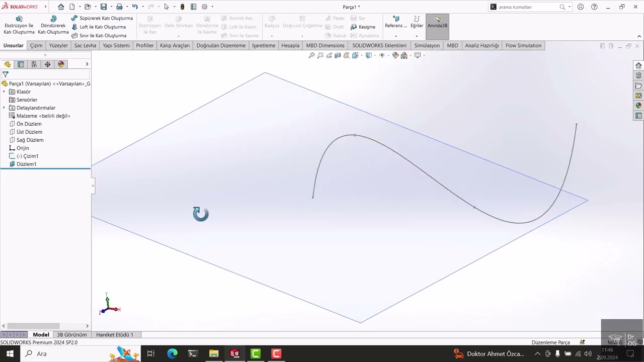The width and height of the screenshot is (644, 362).
Task: Open the File Properties icon
Action: pyautogui.click(x=193, y=7)
